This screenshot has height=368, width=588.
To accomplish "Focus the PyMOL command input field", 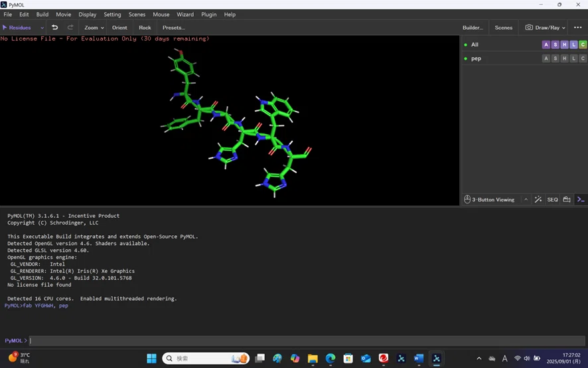I will click(x=307, y=341).
